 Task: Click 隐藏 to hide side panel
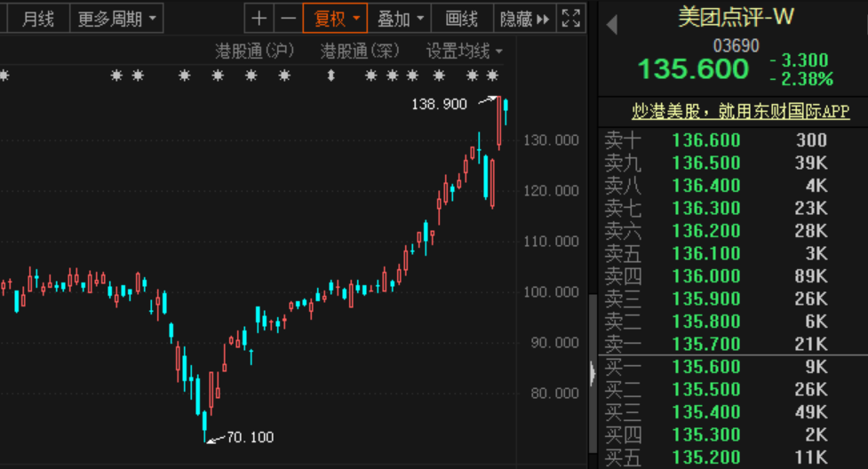(524, 19)
